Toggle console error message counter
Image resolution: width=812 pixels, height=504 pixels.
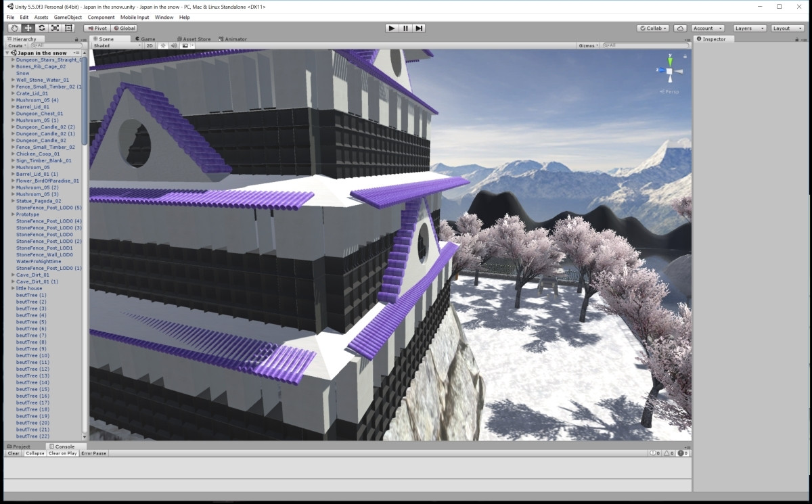[683, 453]
